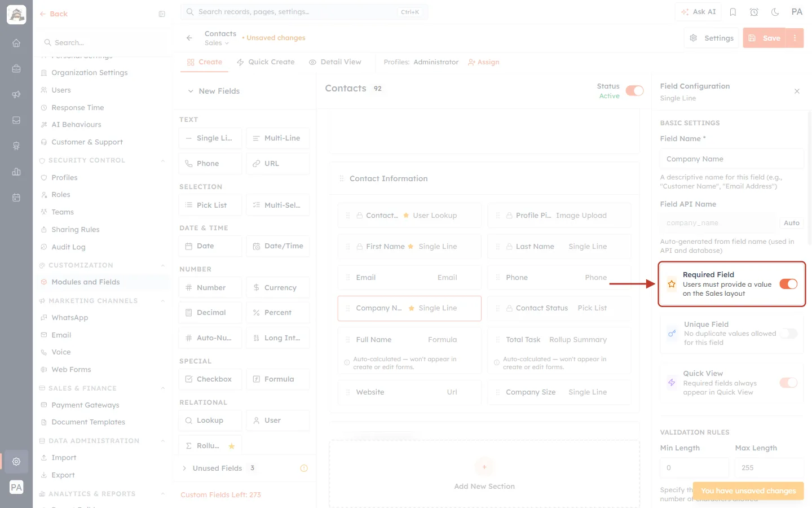Viewport: 812px width, 508px height.
Task: Open the megaphone icon in the left rail
Action: pyautogui.click(x=16, y=94)
